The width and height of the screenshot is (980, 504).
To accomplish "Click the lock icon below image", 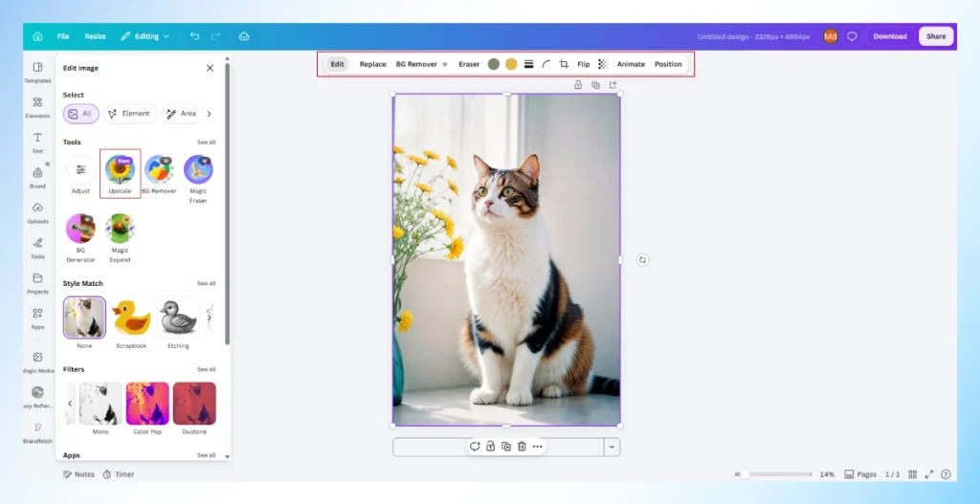I will (491, 447).
